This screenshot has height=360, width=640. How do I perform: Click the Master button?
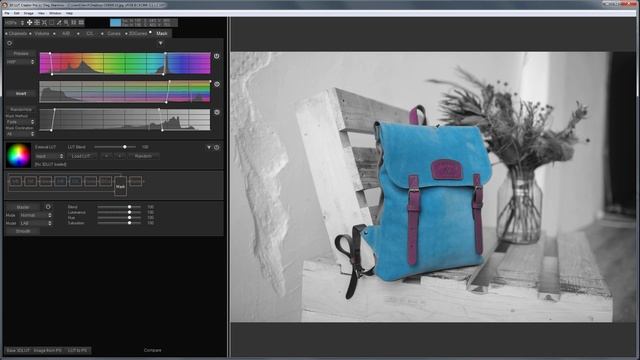pos(23,207)
